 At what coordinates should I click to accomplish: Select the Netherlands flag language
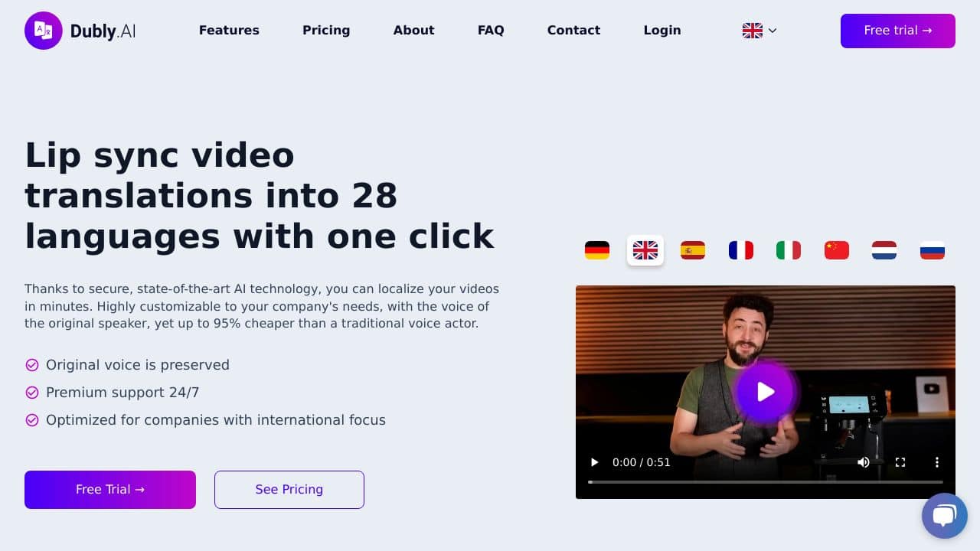click(x=884, y=250)
